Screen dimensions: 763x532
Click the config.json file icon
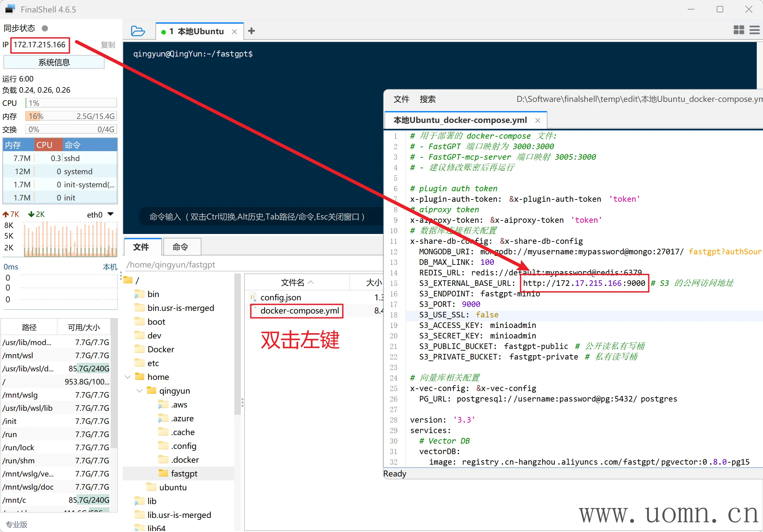(x=253, y=297)
